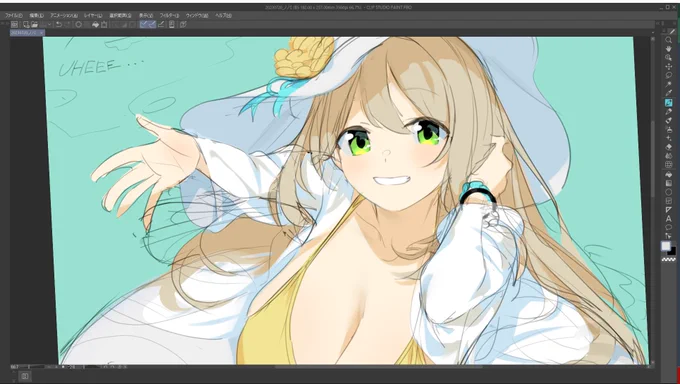Select the Ruler triangle tool
Screen dimensions: 680x384
[x=668, y=210]
